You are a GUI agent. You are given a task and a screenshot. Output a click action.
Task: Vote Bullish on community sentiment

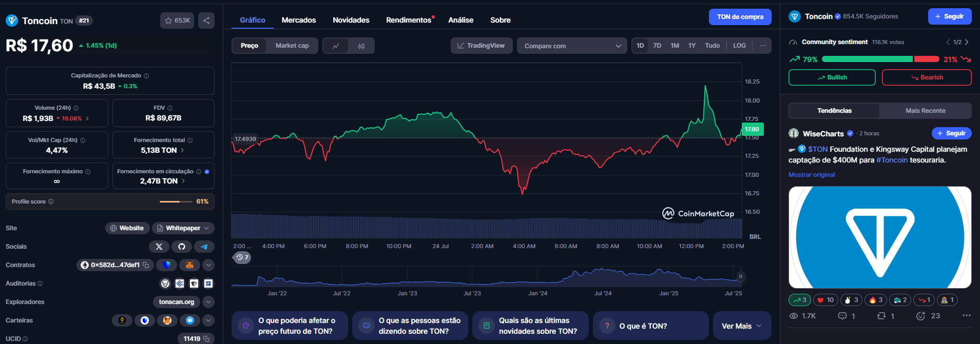832,77
